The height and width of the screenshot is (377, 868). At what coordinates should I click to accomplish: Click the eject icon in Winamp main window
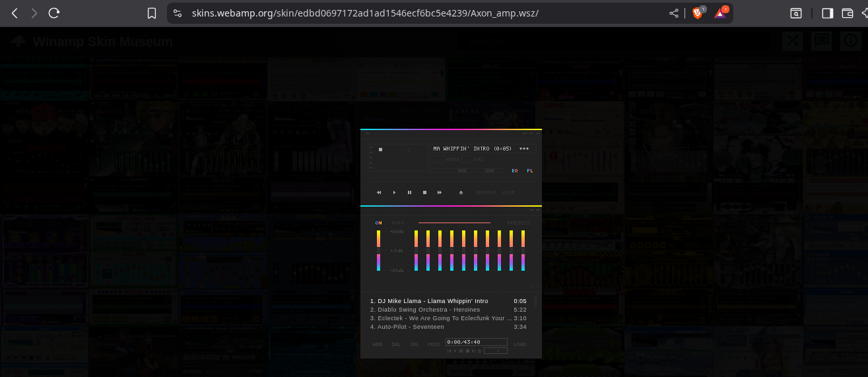point(461,192)
